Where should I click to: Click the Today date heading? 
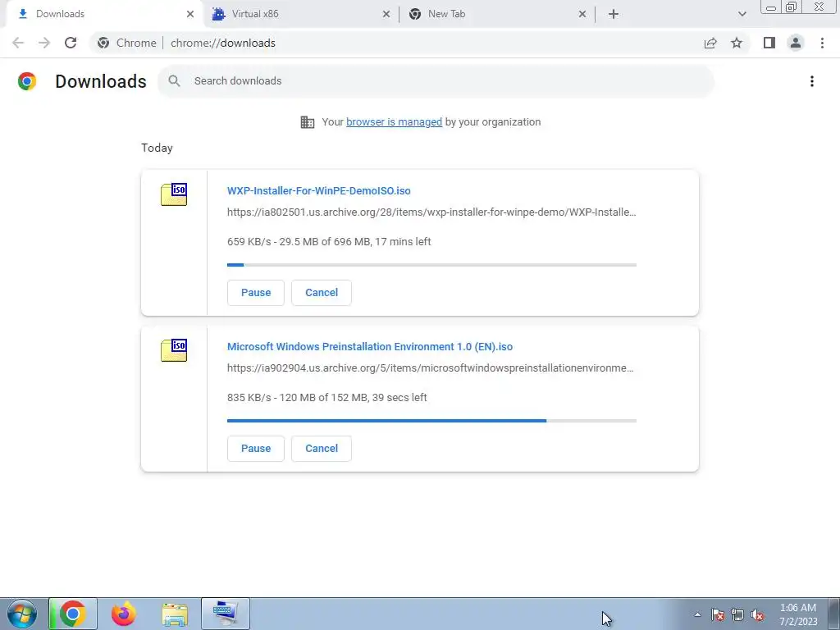[x=157, y=148]
